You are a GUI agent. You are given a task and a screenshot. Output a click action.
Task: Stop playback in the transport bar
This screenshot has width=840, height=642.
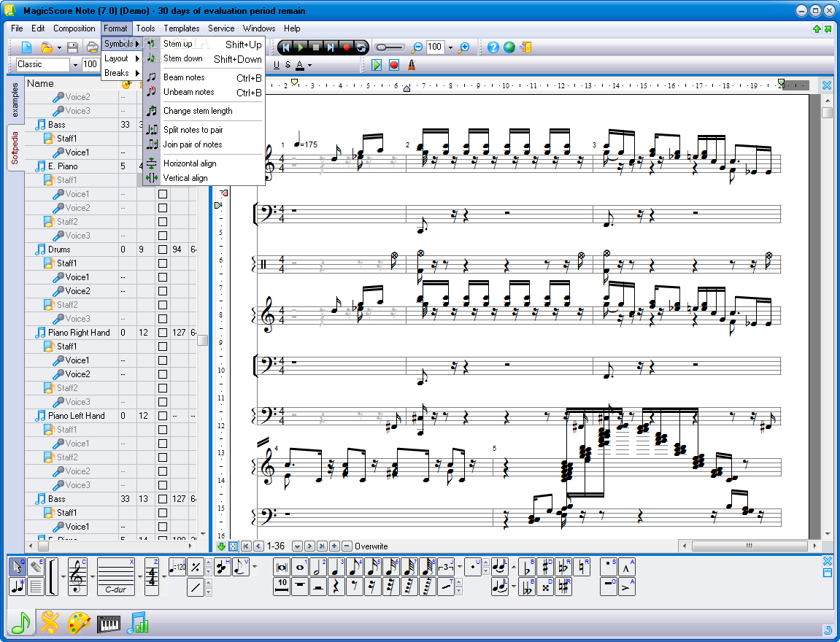pyautogui.click(x=315, y=47)
